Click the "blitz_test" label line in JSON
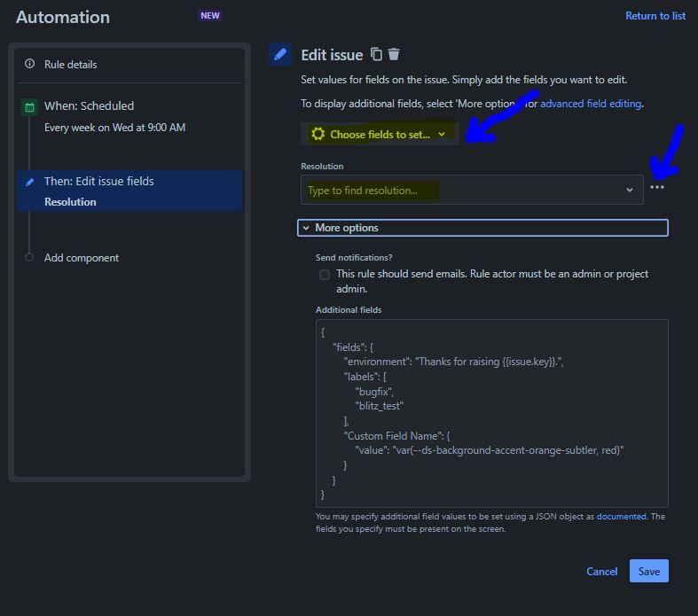698x616 pixels. coord(380,406)
